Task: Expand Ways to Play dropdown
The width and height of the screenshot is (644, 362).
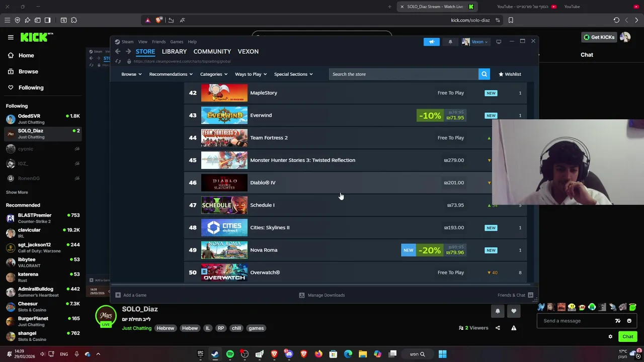Action: (x=251, y=74)
